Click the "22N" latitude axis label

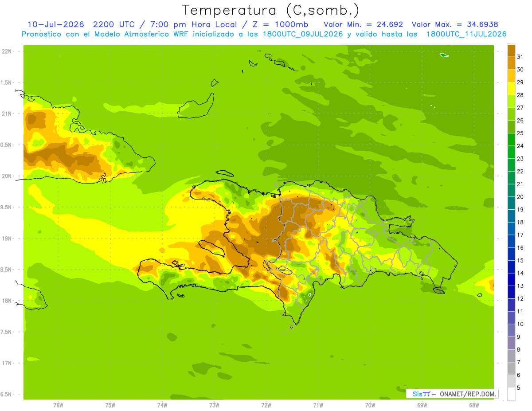(x=7, y=51)
